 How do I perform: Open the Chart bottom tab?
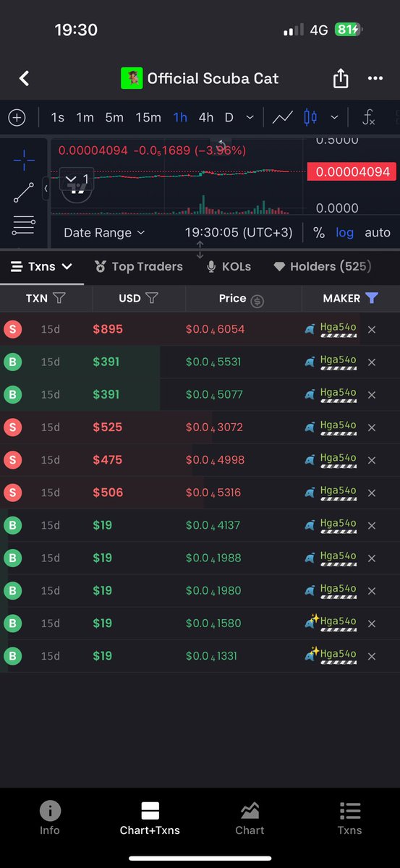(x=250, y=818)
